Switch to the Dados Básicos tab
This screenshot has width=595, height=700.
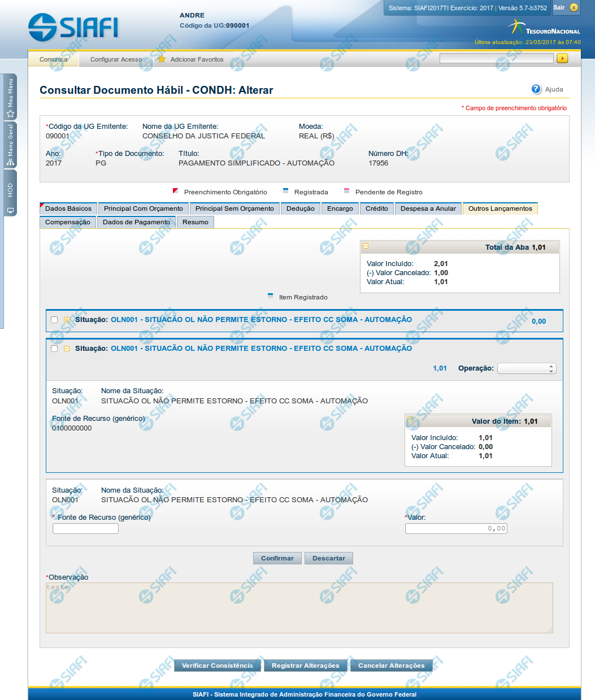pyautogui.click(x=68, y=208)
